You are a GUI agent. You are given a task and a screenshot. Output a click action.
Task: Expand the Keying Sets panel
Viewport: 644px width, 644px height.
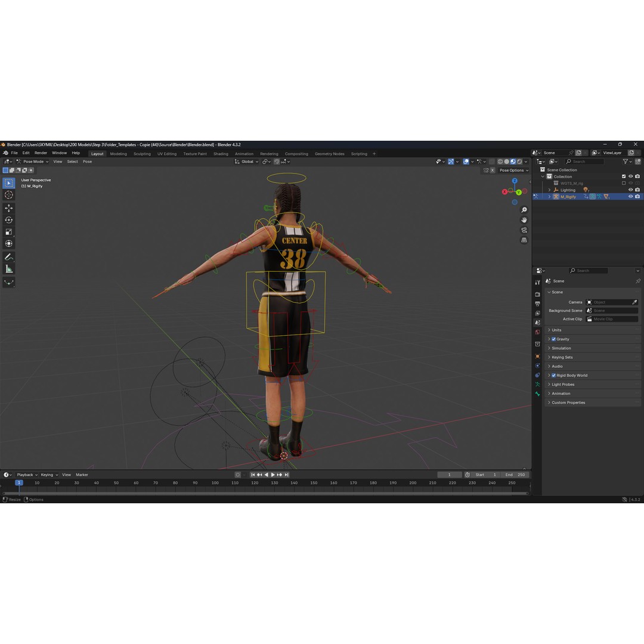click(x=593, y=357)
